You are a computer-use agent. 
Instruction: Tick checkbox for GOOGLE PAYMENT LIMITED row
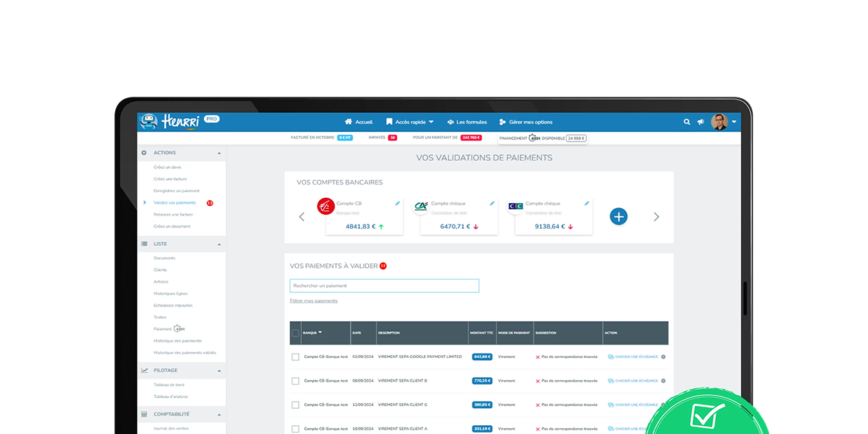[295, 357]
